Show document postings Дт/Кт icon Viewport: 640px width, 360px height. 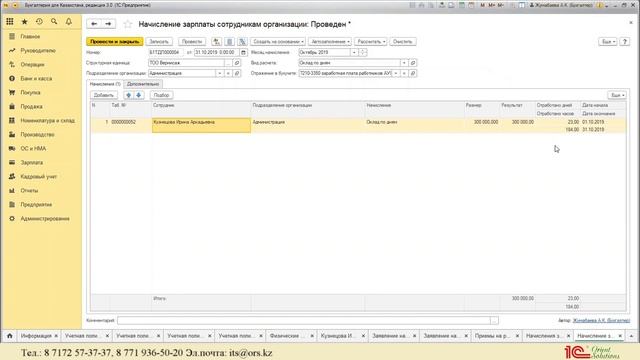tap(216, 42)
